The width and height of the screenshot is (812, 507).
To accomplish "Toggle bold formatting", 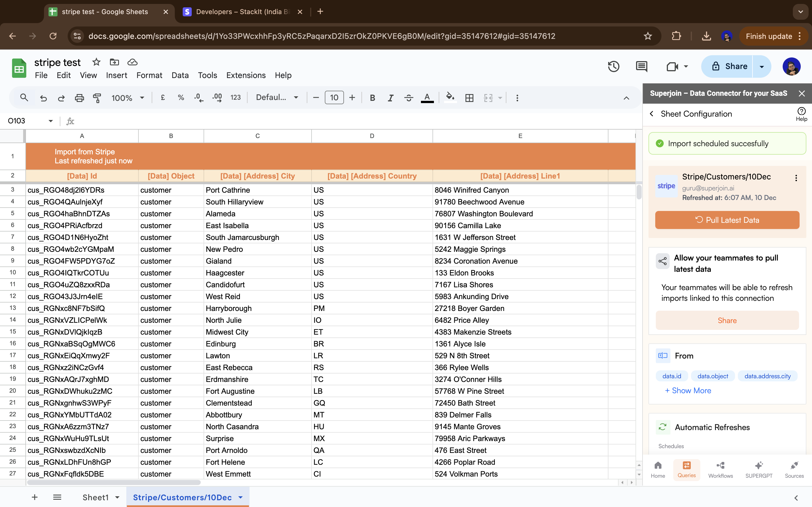I will pos(372,97).
